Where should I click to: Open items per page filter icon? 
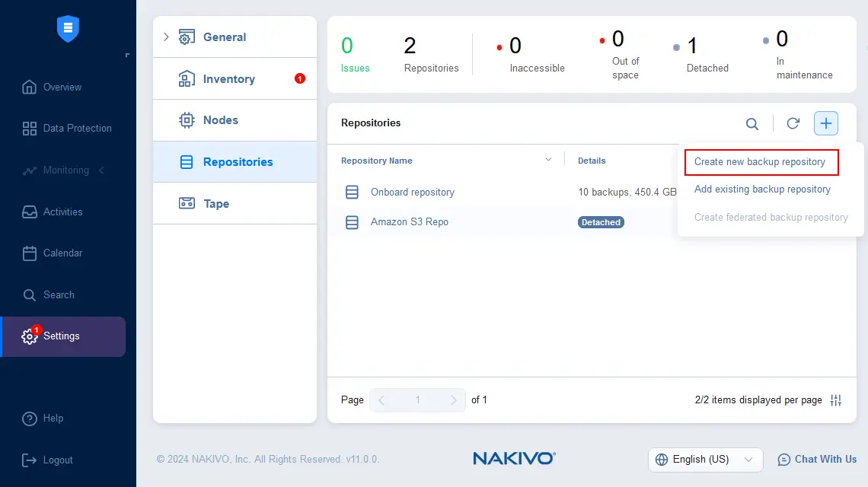pos(836,400)
